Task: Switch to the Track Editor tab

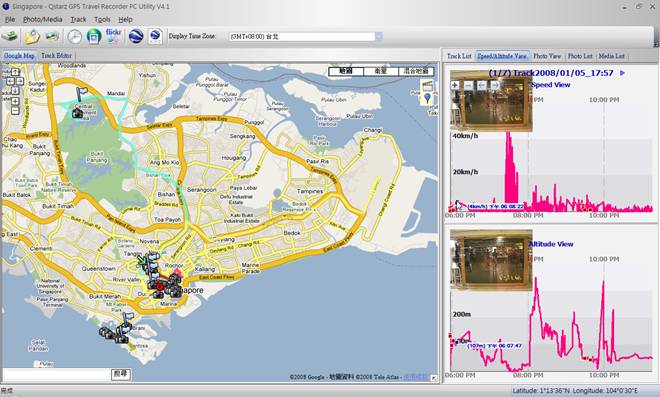Action: pyautogui.click(x=56, y=56)
